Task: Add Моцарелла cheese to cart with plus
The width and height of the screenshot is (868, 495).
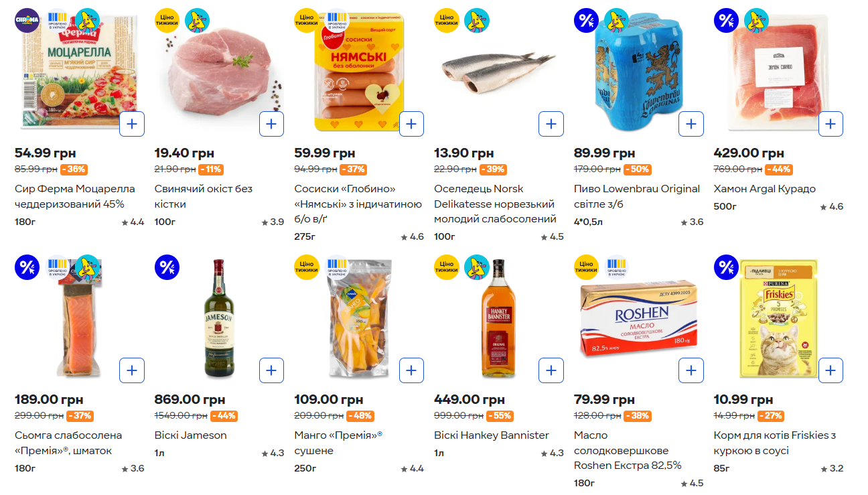Action: pyautogui.click(x=132, y=124)
